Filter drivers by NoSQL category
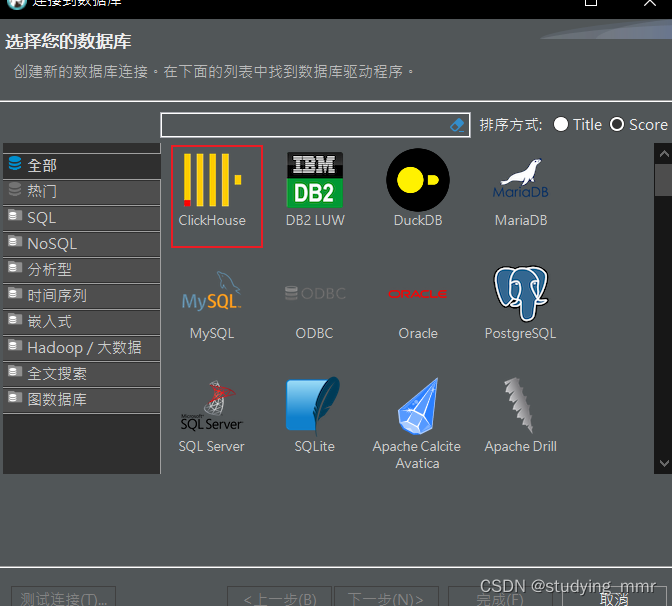The height and width of the screenshot is (606, 672). (81, 244)
